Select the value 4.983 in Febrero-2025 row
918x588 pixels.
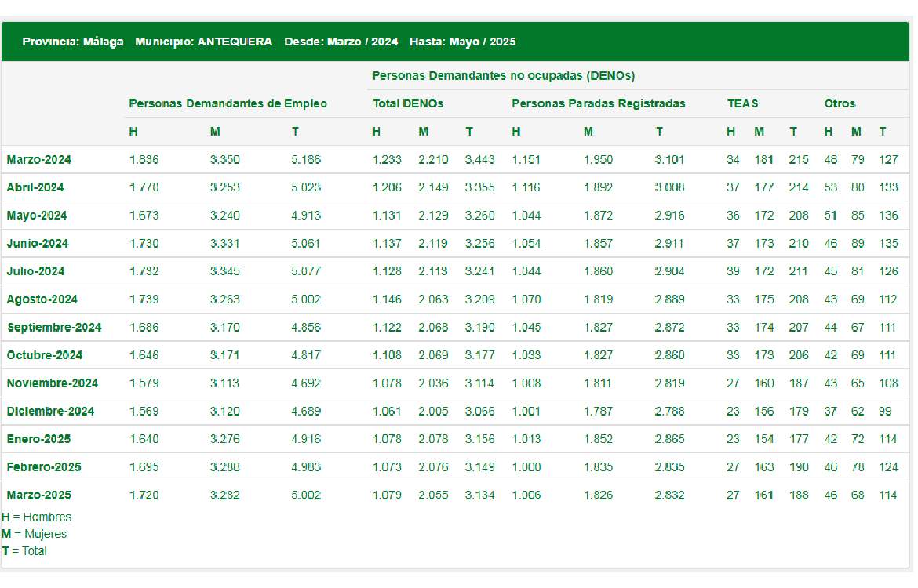(306, 467)
